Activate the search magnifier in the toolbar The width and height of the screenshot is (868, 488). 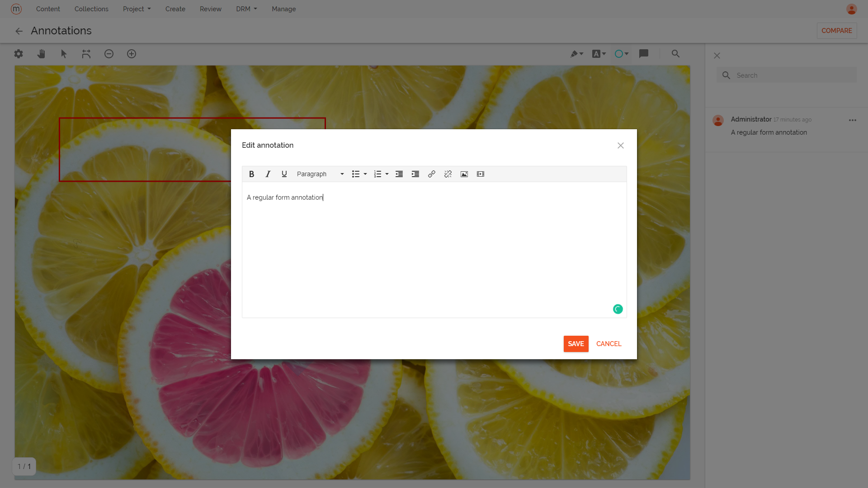pyautogui.click(x=675, y=54)
